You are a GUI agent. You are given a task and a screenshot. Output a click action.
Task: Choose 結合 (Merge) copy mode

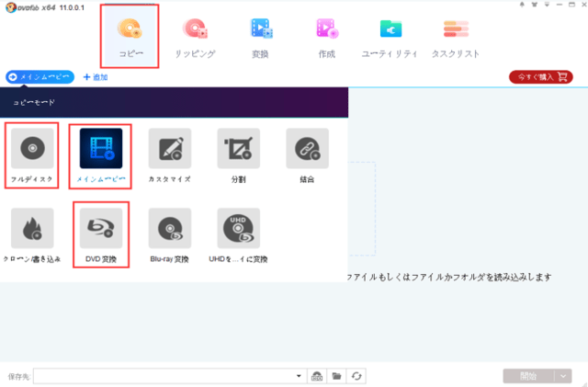[307, 148]
